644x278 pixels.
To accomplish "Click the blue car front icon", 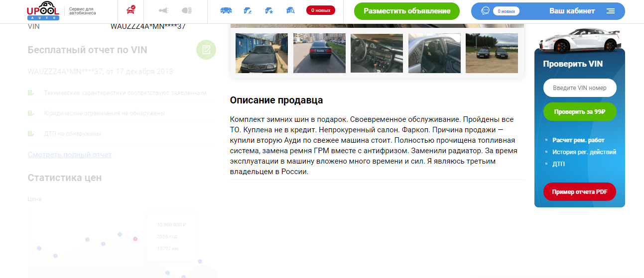I will [x=226, y=10].
